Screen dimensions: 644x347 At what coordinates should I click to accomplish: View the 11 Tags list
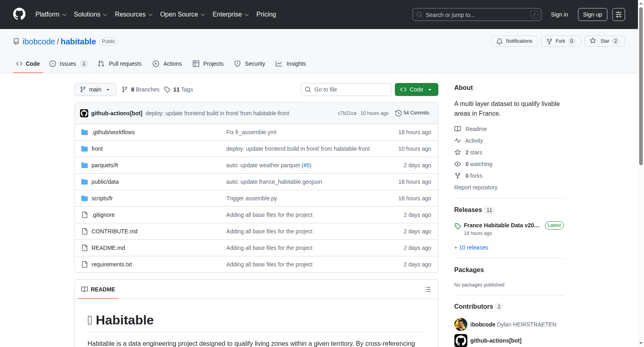(179, 89)
